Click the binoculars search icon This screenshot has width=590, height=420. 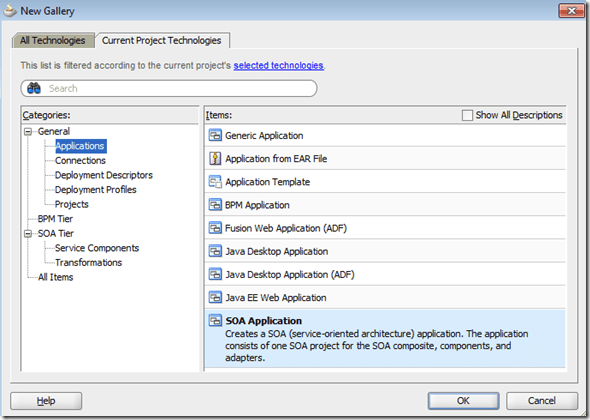(x=34, y=88)
